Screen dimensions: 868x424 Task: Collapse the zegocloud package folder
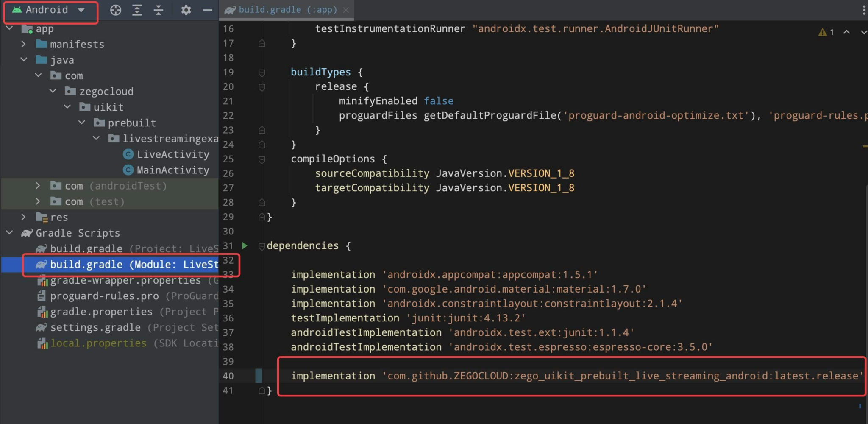click(53, 91)
